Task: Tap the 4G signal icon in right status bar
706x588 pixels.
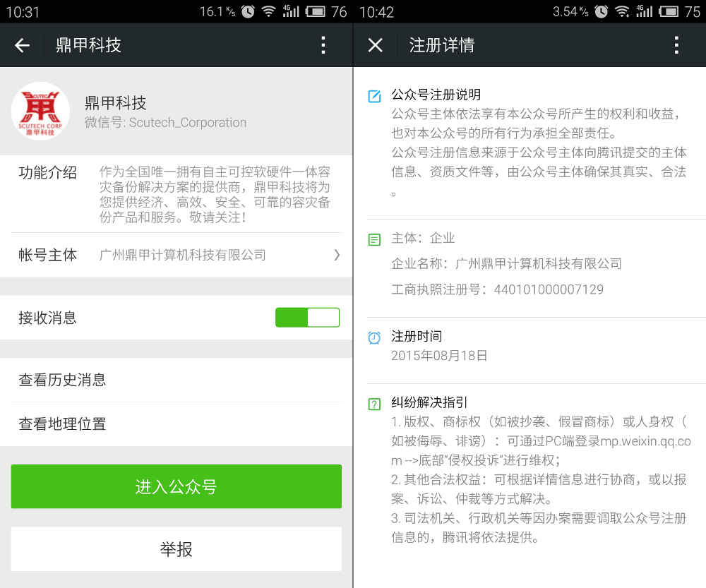Action: tap(645, 11)
